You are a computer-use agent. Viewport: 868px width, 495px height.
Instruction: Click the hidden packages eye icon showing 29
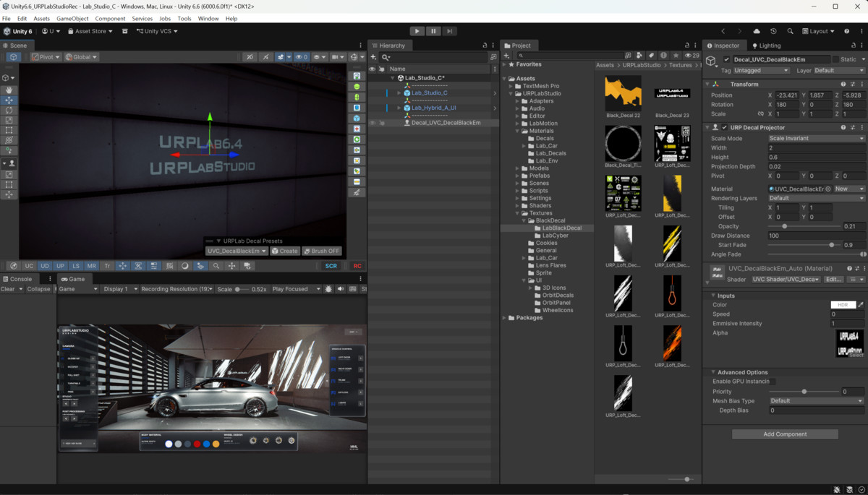[x=692, y=56]
